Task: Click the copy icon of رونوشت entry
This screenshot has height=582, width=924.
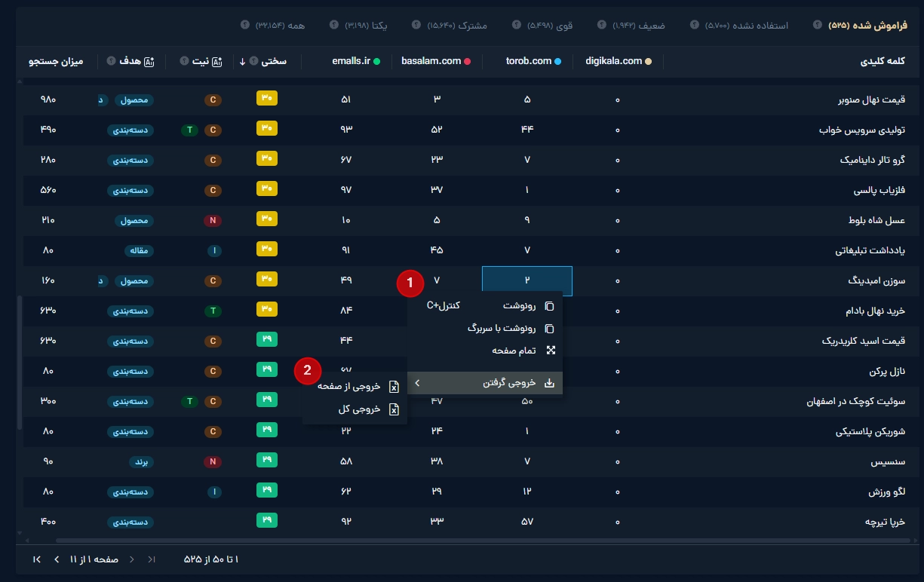Action: [549, 306]
